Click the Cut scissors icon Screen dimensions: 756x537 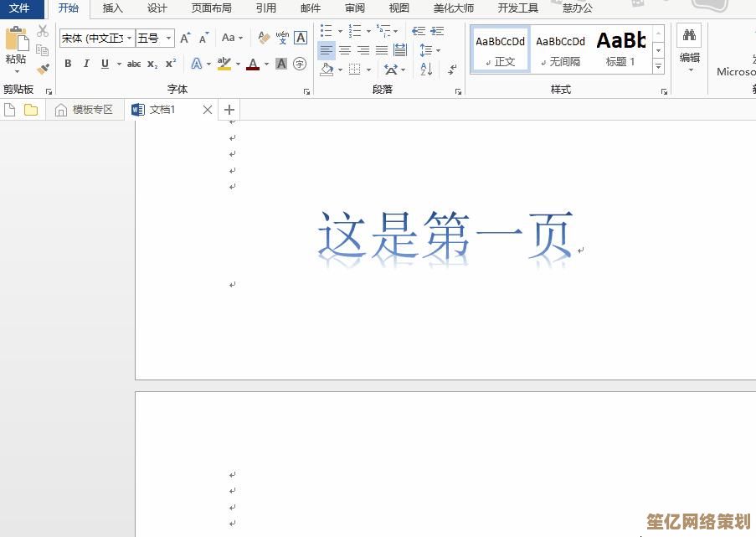click(44, 31)
